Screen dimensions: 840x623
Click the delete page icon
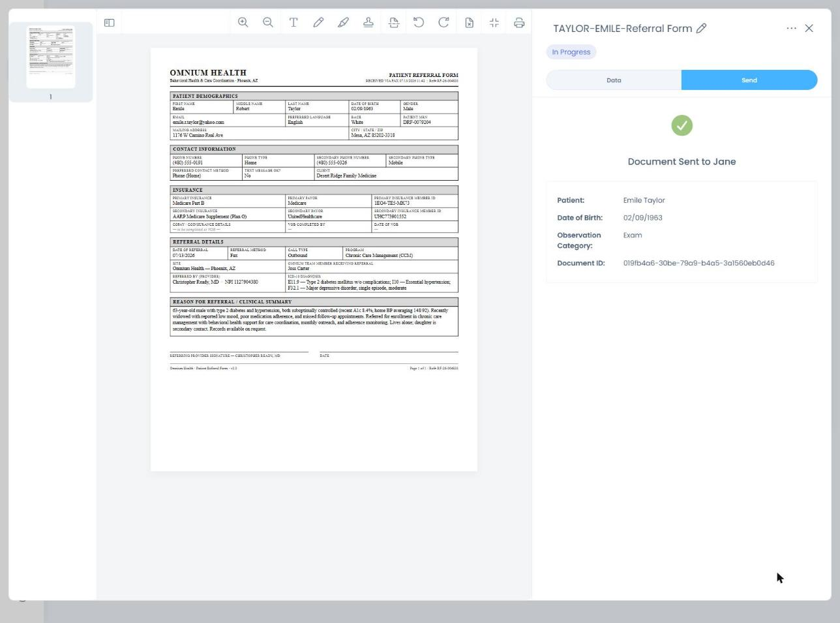[x=469, y=22]
